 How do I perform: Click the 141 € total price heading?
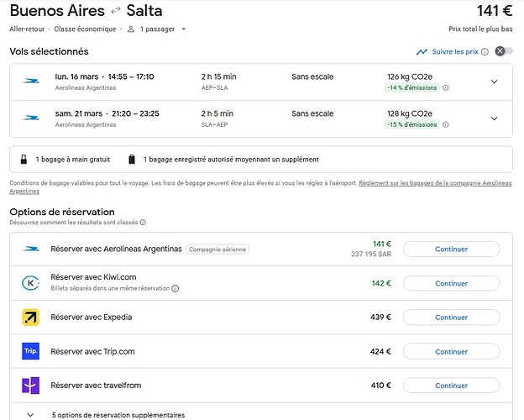(x=495, y=11)
